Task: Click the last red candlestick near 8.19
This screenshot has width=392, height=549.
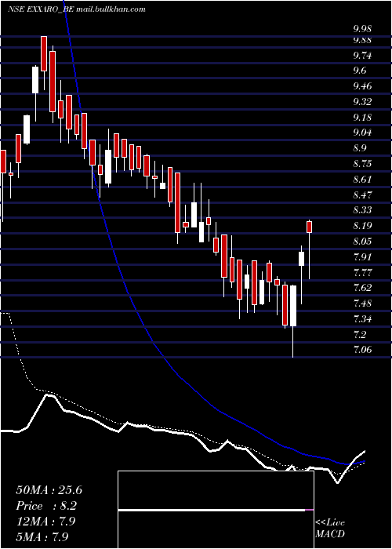Action: pyautogui.click(x=310, y=227)
